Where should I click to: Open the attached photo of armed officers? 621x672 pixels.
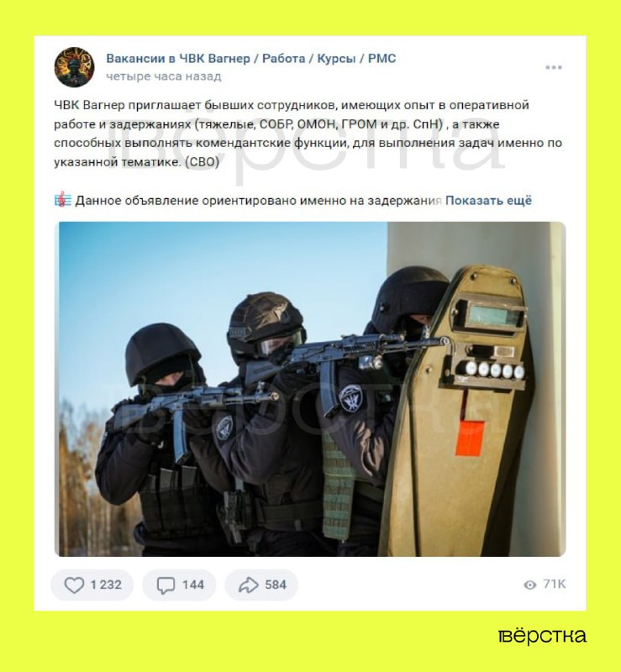(x=310, y=389)
